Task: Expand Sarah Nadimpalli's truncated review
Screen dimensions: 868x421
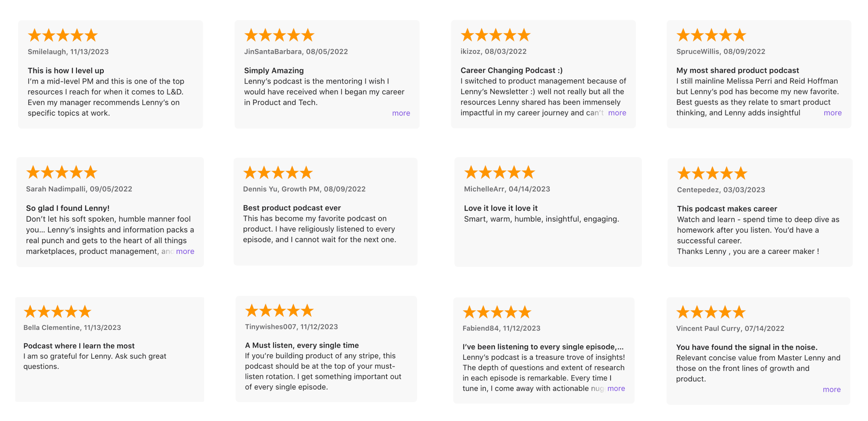Action: 185,251
